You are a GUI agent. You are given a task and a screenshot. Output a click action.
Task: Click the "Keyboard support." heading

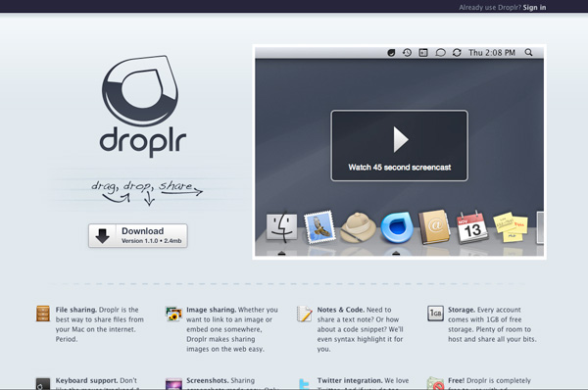86,380
